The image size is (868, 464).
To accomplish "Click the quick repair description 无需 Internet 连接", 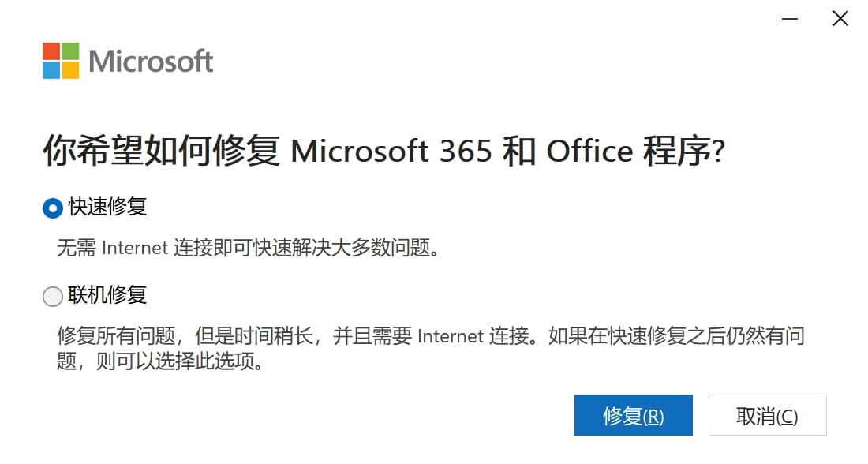I will 247,249.
